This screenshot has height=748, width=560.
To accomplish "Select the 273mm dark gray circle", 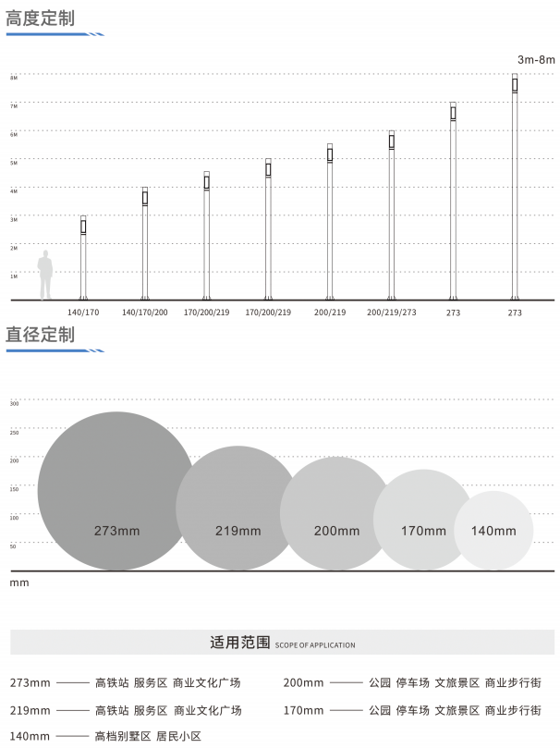I will 116,491.
